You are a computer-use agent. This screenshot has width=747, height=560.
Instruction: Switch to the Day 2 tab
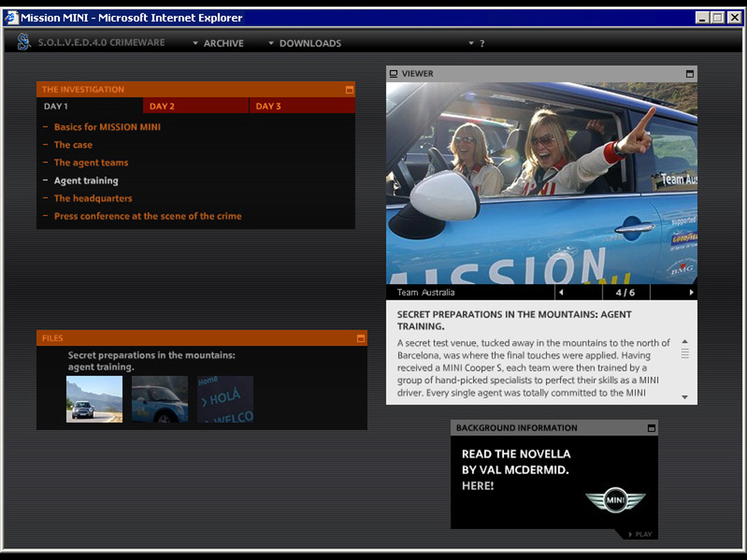point(196,106)
